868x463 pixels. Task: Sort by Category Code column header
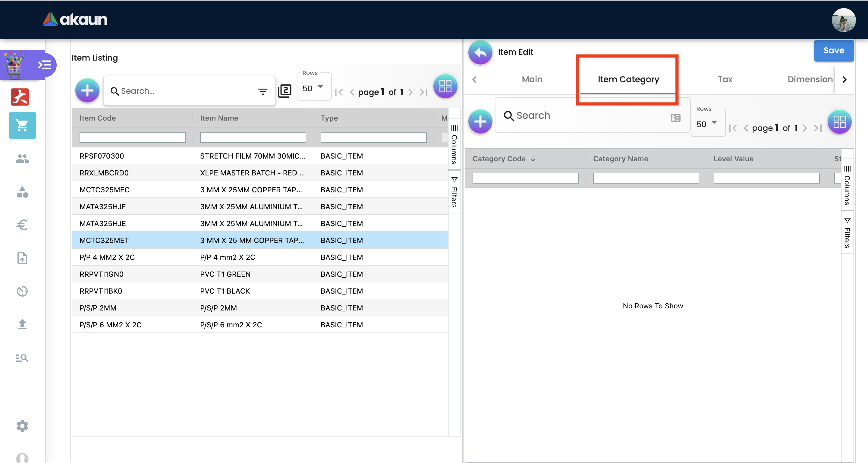coord(499,159)
